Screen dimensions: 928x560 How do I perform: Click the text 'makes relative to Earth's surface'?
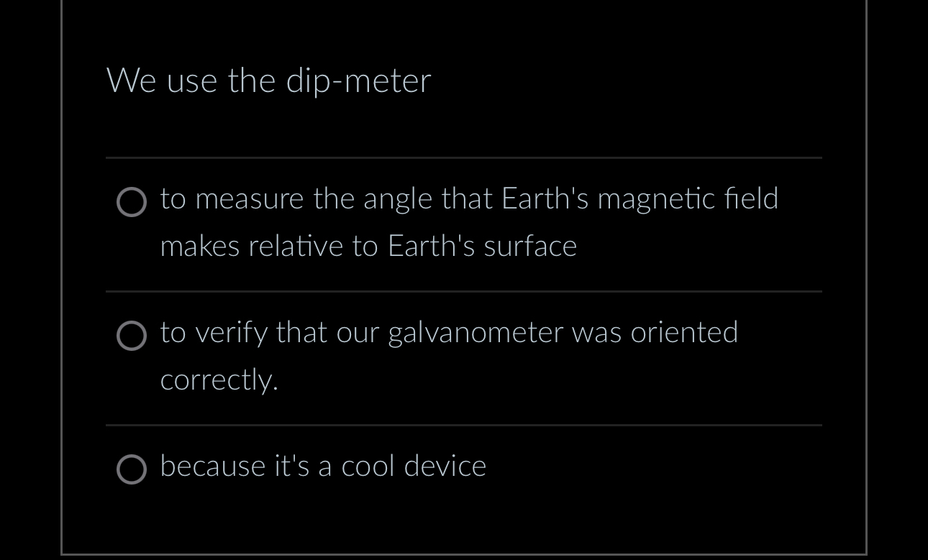click(x=368, y=245)
